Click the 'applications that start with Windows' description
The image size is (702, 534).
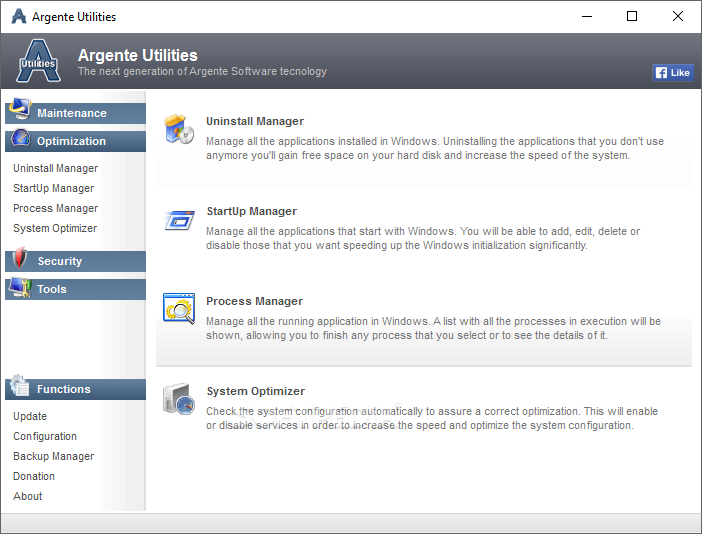(x=423, y=238)
